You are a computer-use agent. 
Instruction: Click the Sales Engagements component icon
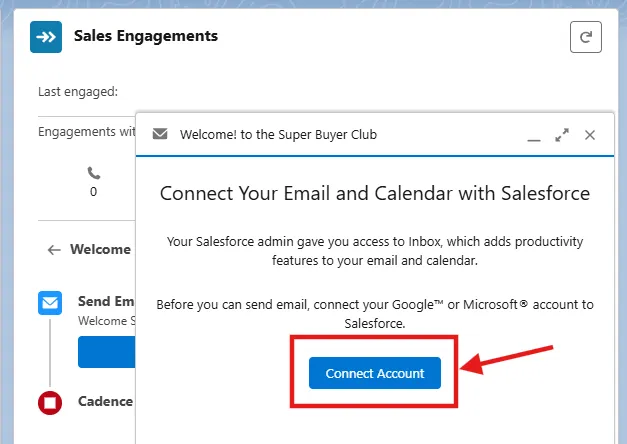[46, 37]
